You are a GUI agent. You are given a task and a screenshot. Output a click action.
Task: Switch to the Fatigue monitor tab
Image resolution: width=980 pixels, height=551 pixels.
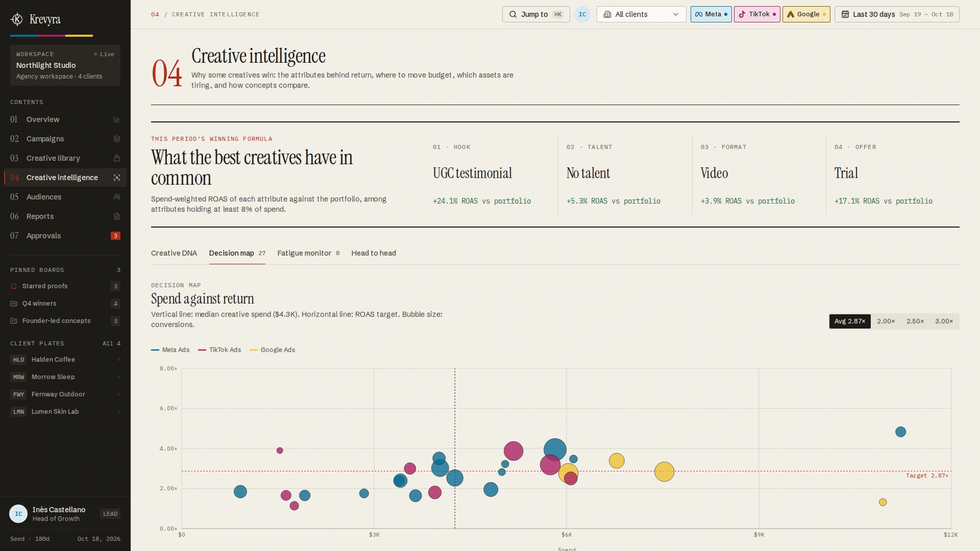tap(308, 253)
